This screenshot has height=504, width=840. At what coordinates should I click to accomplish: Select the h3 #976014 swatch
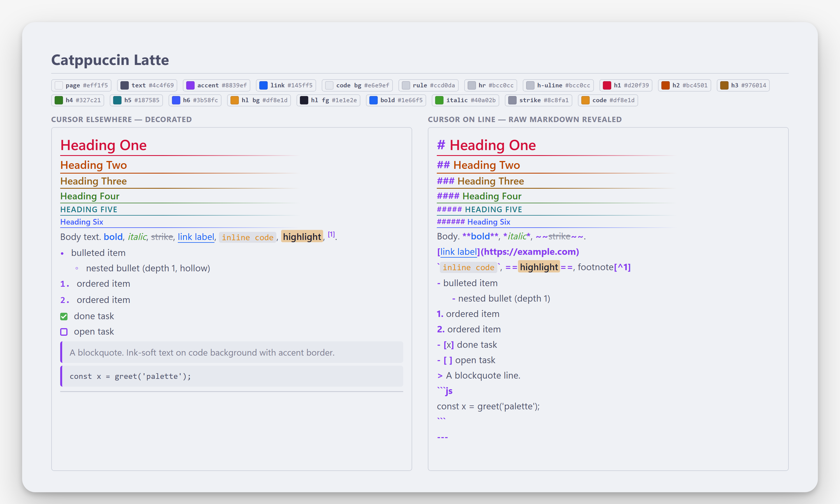(743, 85)
